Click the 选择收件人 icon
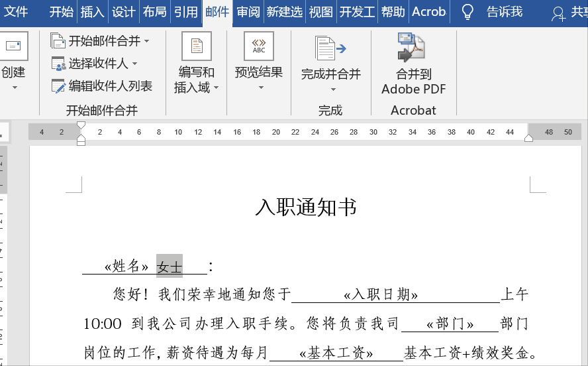 tap(58, 64)
